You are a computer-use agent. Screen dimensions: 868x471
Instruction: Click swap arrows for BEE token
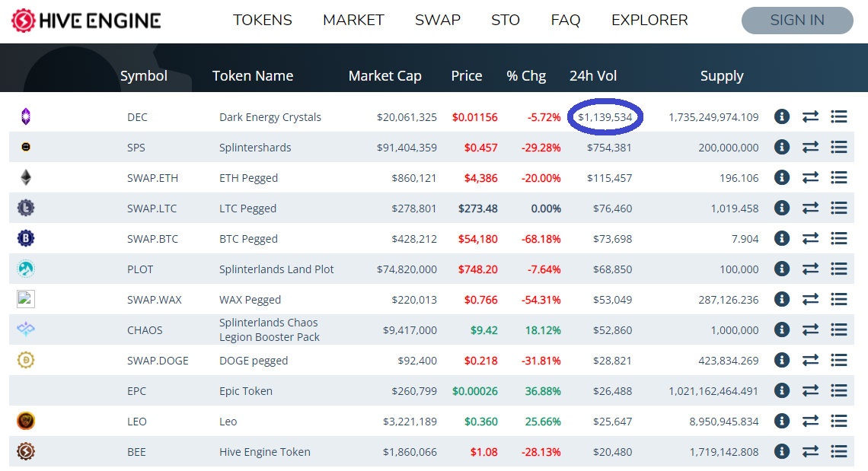810,452
